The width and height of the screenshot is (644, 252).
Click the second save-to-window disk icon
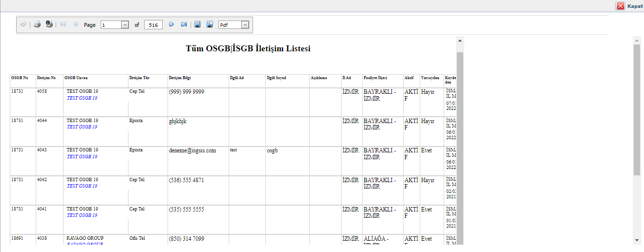pyautogui.click(x=210, y=24)
